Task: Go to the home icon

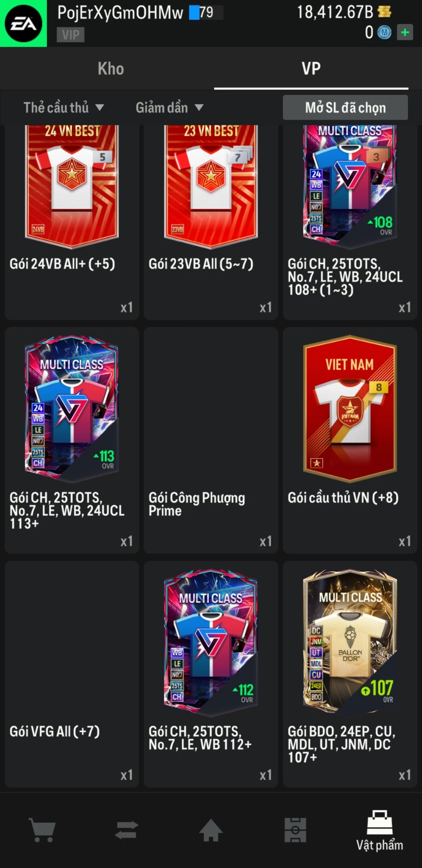Action: point(211,830)
